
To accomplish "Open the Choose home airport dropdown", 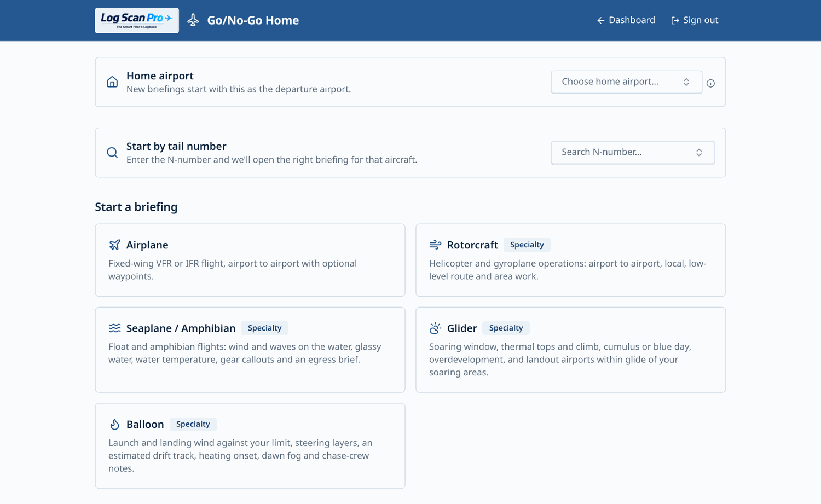I will click(x=626, y=82).
